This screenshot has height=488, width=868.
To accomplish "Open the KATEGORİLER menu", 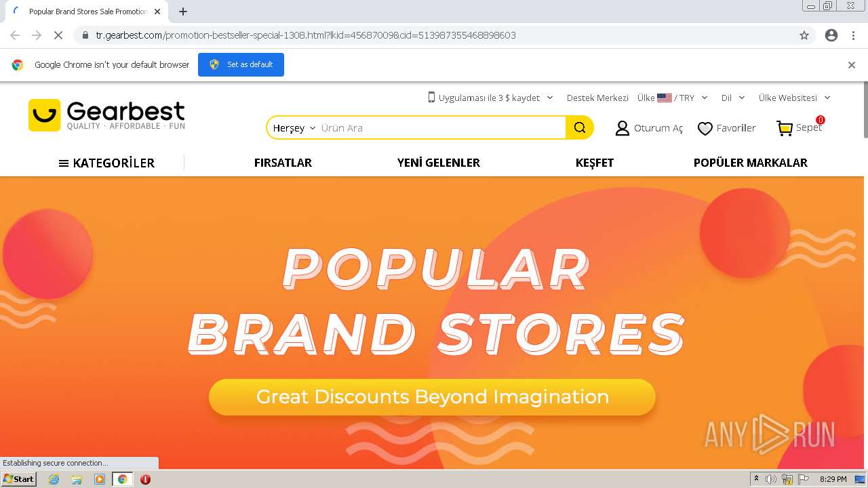I will coord(106,163).
